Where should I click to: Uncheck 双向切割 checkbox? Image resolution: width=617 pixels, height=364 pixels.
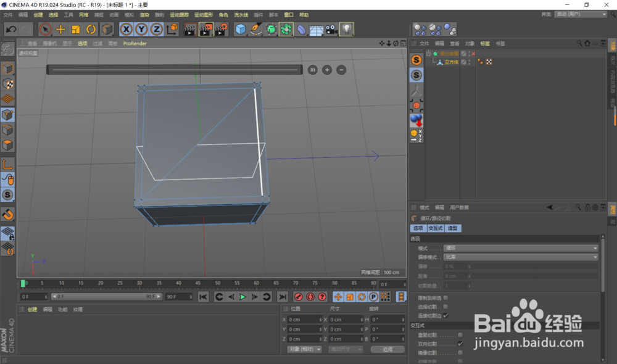(460, 344)
